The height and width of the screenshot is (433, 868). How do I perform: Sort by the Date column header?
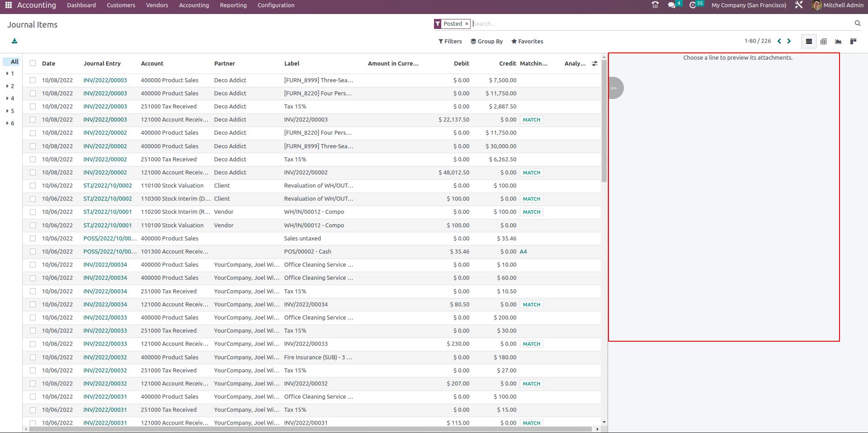pos(48,63)
